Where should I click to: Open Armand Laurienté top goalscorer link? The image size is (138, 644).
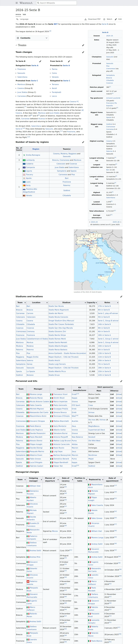click(113, 98)
